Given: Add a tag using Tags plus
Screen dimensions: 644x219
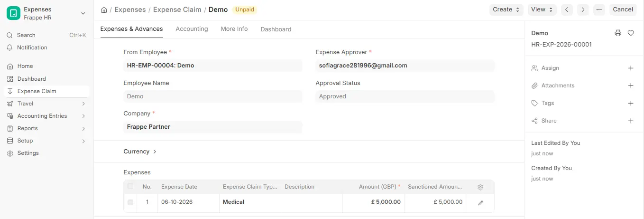Looking at the screenshot, I should (631, 104).
